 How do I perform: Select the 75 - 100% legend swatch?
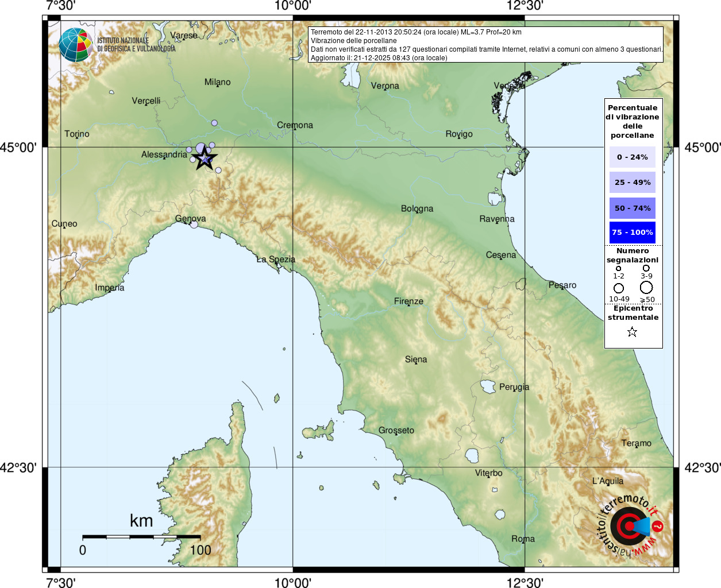point(632,233)
